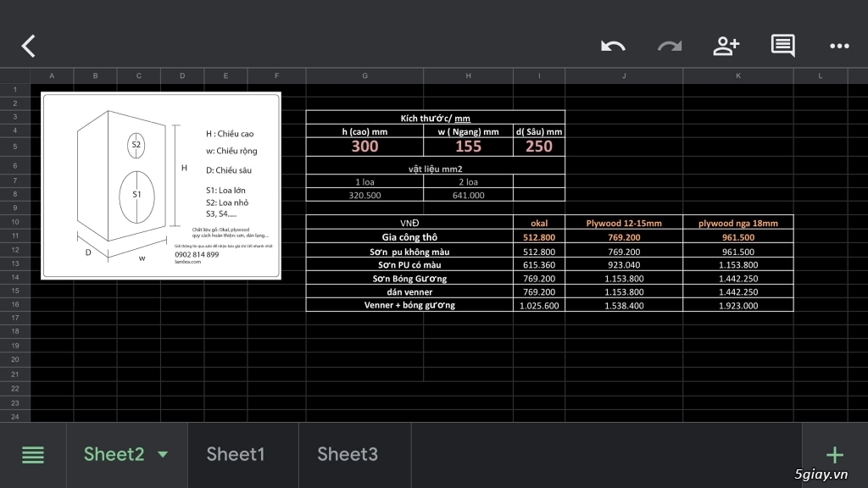Open the share / add person icon
The height and width of the screenshot is (488, 868).
(x=726, y=46)
